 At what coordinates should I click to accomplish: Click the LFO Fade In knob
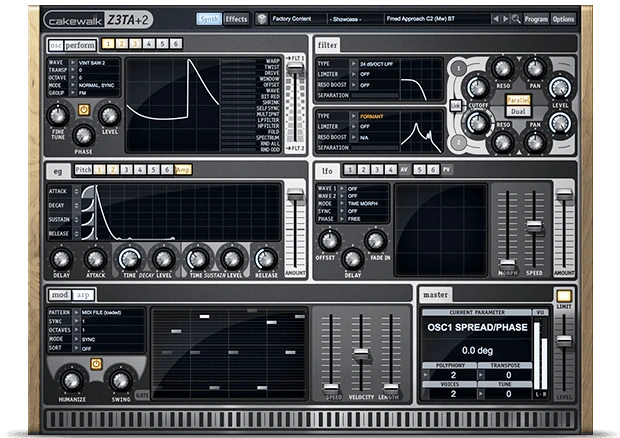(375, 240)
